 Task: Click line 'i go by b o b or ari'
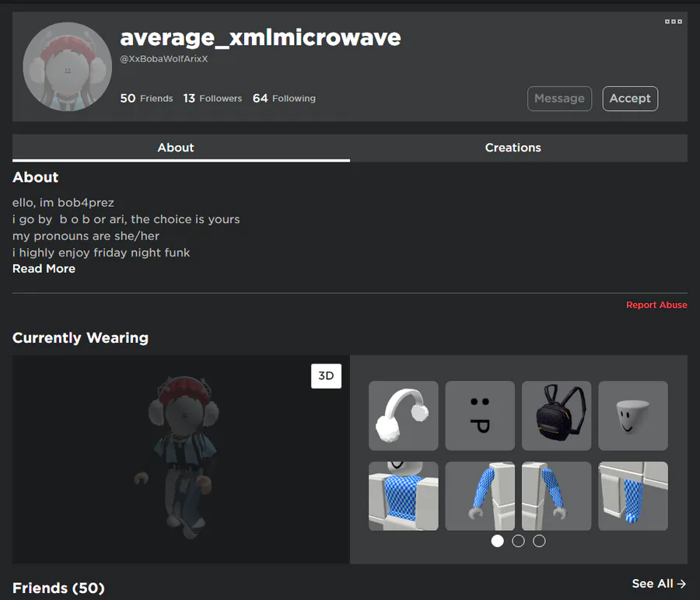126,219
